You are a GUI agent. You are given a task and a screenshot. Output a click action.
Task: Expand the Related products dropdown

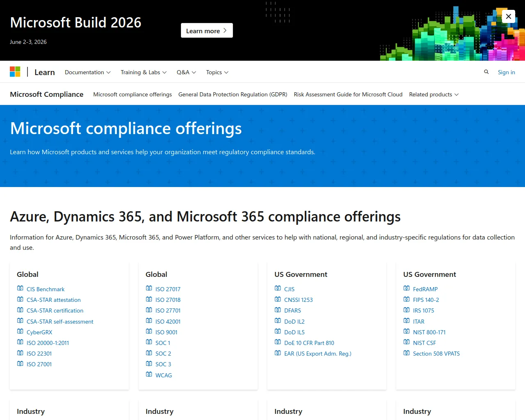(x=434, y=94)
